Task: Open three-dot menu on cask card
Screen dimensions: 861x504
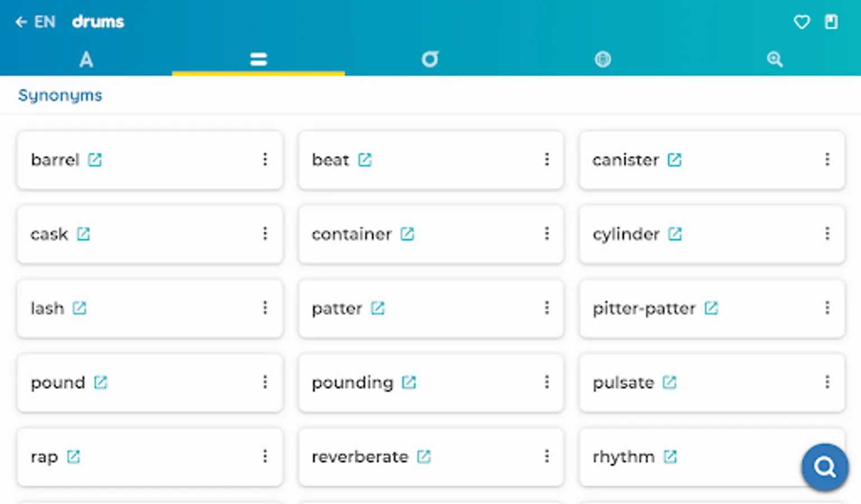Action: [265, 234]
